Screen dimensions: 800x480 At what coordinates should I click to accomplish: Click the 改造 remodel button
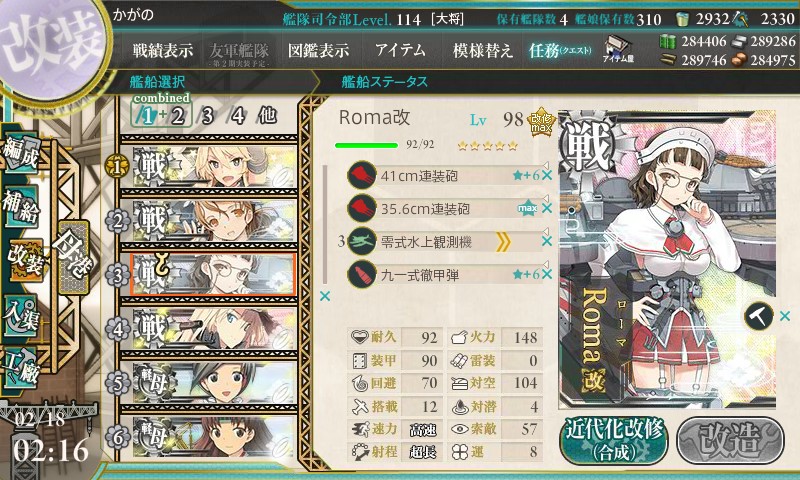pyautogui.click(x=730, y=440)
